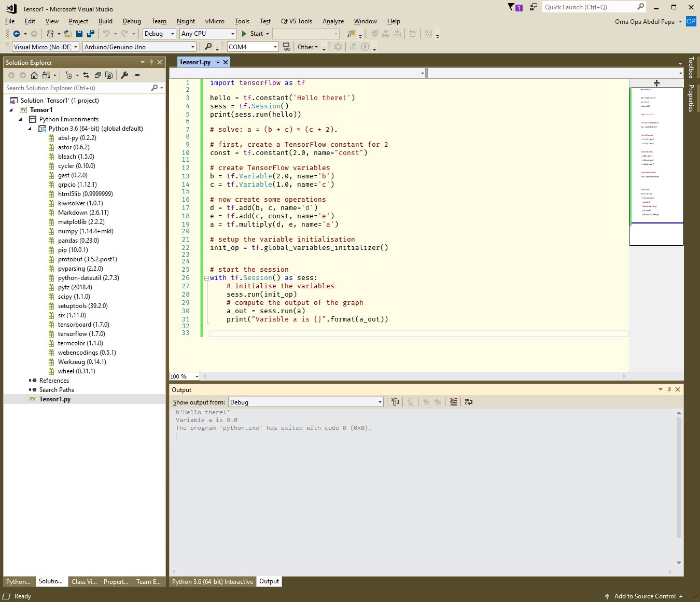
Task: Open the 100 % zoom dropdown
Action: [x=185, y=376]
